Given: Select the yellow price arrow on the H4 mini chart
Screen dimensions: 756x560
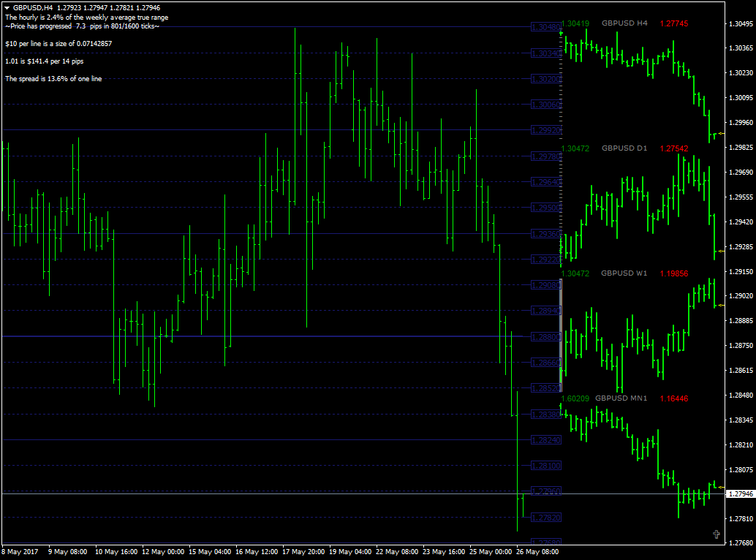Looking at the screenshot, I should click(720, 134).
